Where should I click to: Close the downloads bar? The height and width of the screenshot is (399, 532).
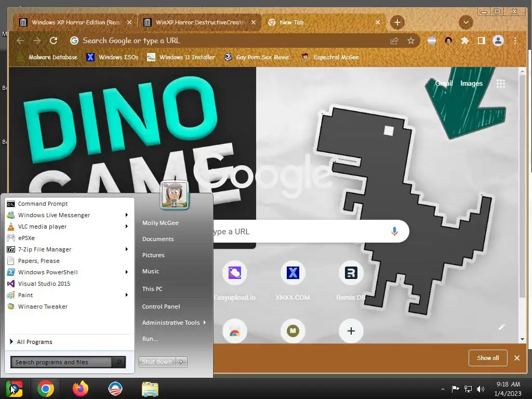click(517, 358)
